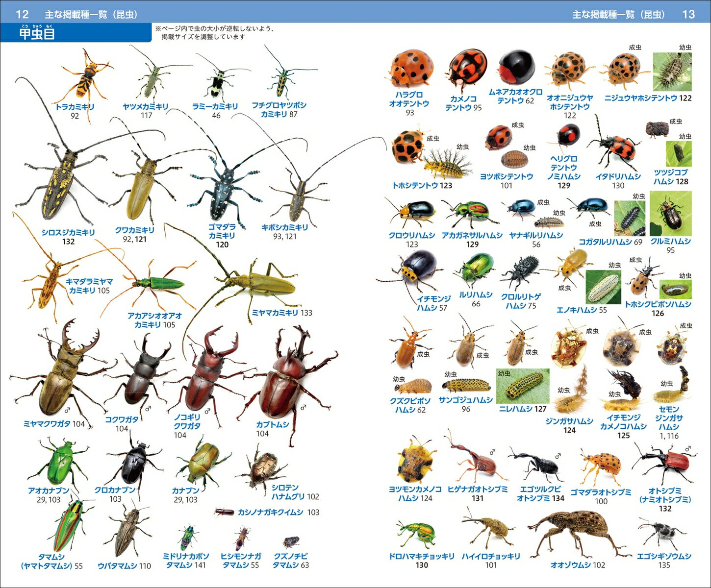The height and width of the screenshot is (588, 711).
Task: Click the ゴマダラカミキリ name label
Action: point(222,231)
